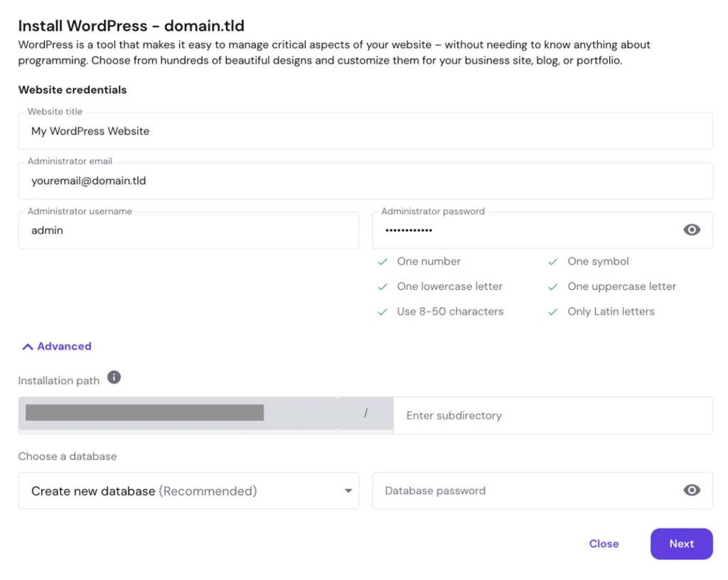
Task: Open the Choose a database dropdown
Action: pos(188,490)
